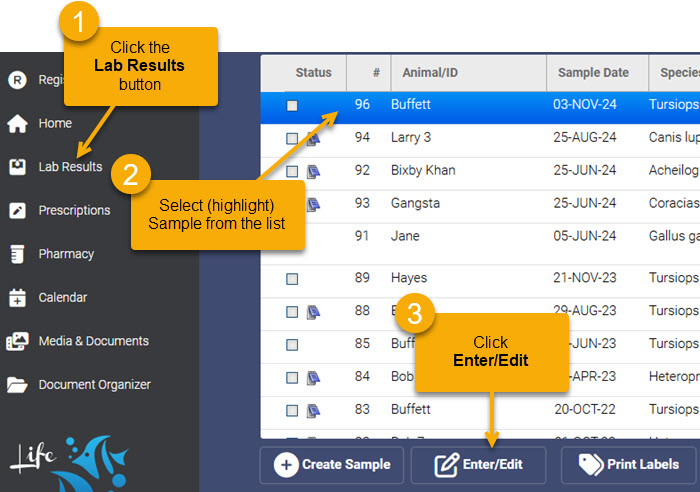Click the Register R circle icon

[17, 80]
